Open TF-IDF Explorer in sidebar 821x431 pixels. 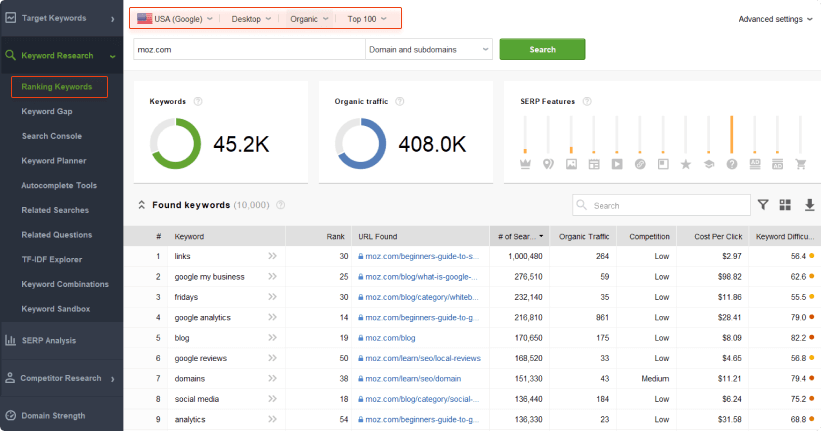pos(51,259)
